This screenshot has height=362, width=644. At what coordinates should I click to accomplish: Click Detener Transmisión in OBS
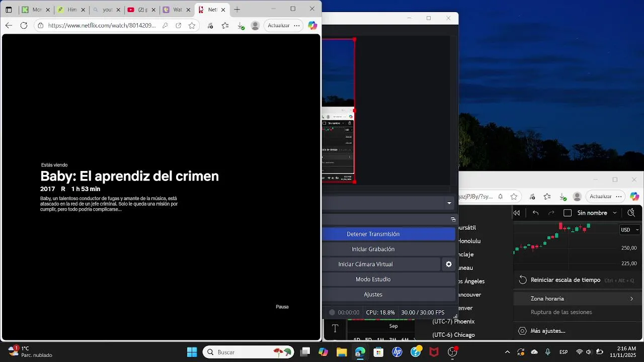pyautogui.click(x=373, y=234)
